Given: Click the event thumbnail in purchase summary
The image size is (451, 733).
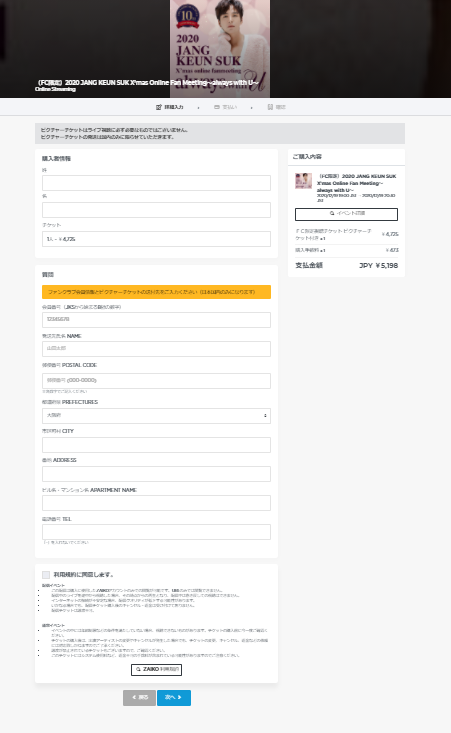Looking at the screenshot, I should 303,181.
